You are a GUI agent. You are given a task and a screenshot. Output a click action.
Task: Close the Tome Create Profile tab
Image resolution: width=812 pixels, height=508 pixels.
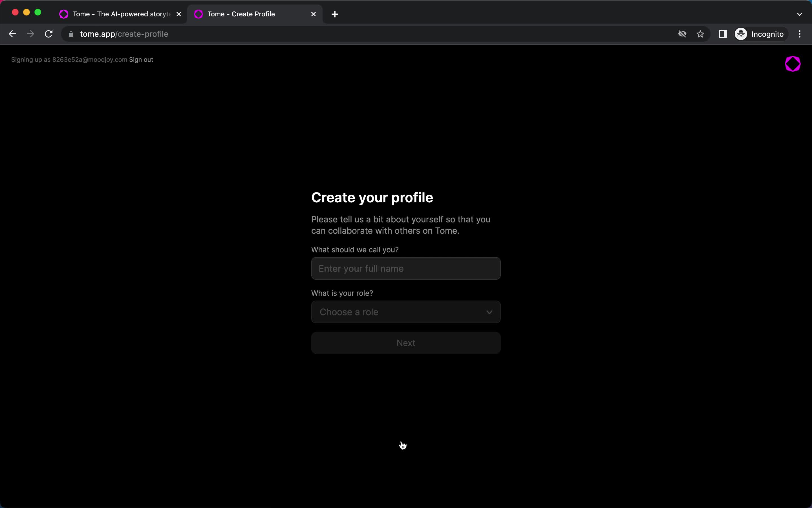314,14
